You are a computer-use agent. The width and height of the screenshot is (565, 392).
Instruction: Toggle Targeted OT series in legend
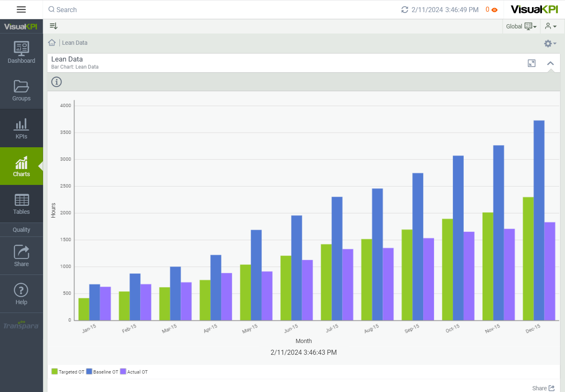click(x=67, y=372)
